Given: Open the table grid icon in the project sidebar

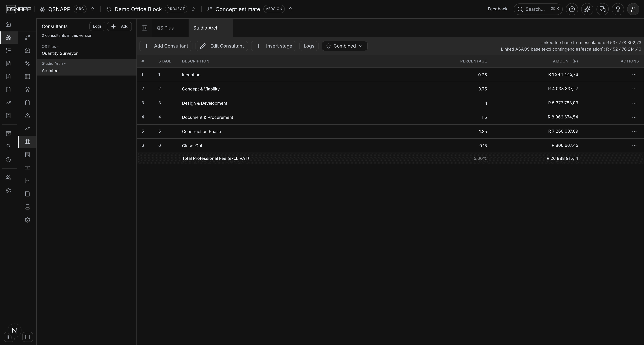Looking at the screenshot, I should [x=27, y=76].
